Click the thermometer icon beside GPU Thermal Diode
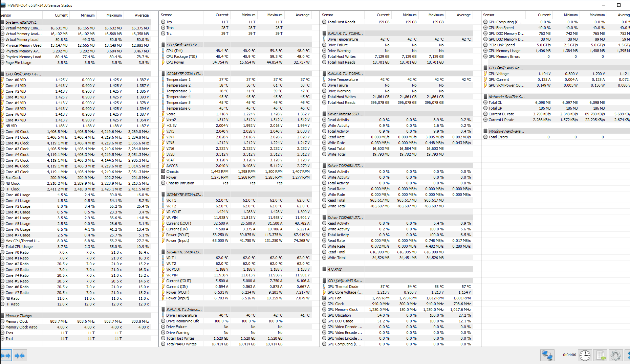Screen dimensions: 630x364 point(324,287)
